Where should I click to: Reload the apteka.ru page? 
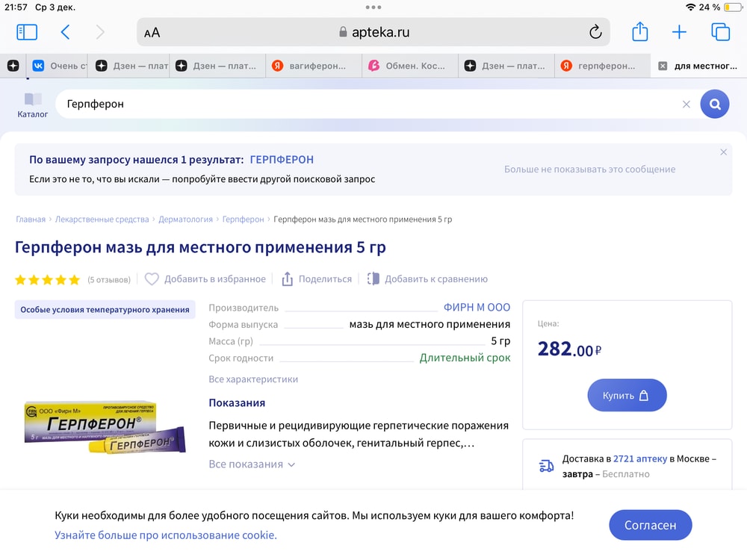click(595, 32)
